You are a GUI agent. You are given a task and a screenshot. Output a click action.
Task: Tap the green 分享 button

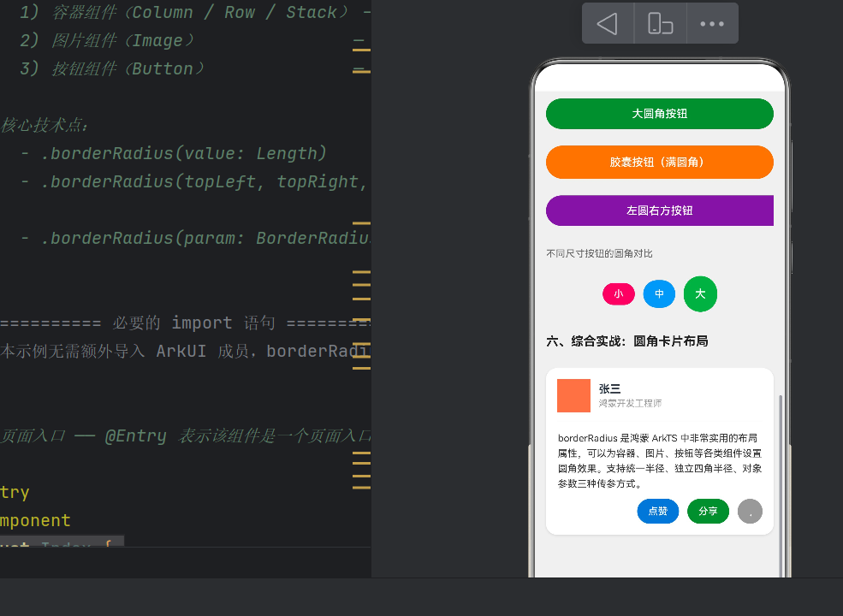pos(708,511)
